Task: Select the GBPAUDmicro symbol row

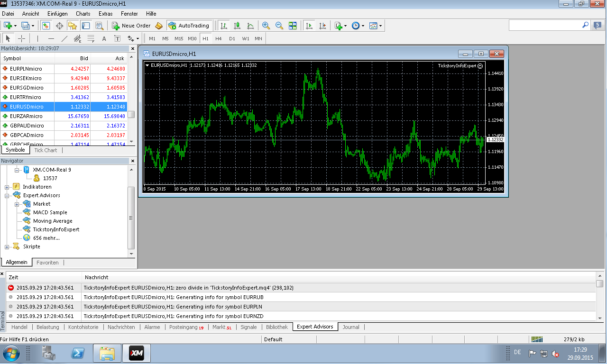Action: coord(64,126)
